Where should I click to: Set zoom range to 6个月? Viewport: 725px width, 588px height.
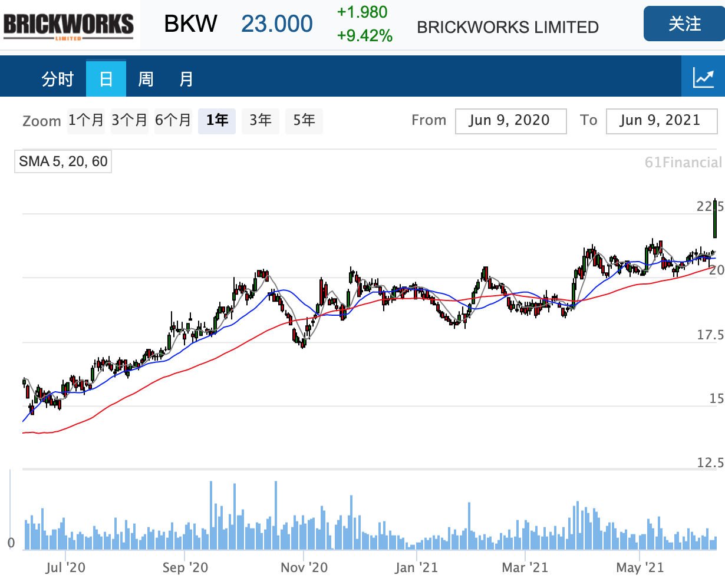(173, 120)
